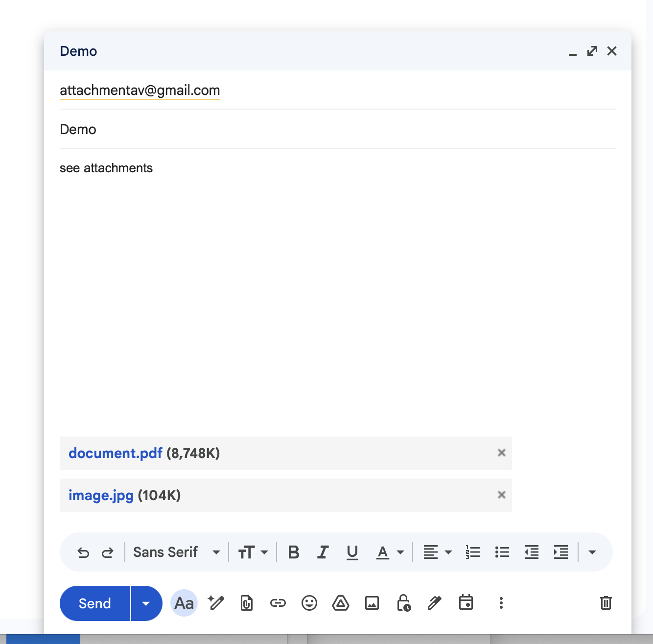Set up a calendar event from compose
This screenshot has height=644, width=653.
pyautogui.click(x=466, y=603)
